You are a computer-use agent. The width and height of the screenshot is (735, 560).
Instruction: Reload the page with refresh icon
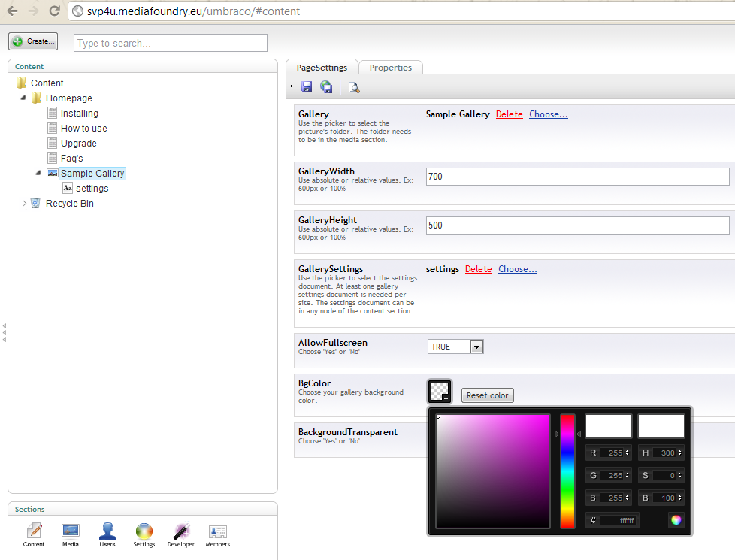[55, 11]
